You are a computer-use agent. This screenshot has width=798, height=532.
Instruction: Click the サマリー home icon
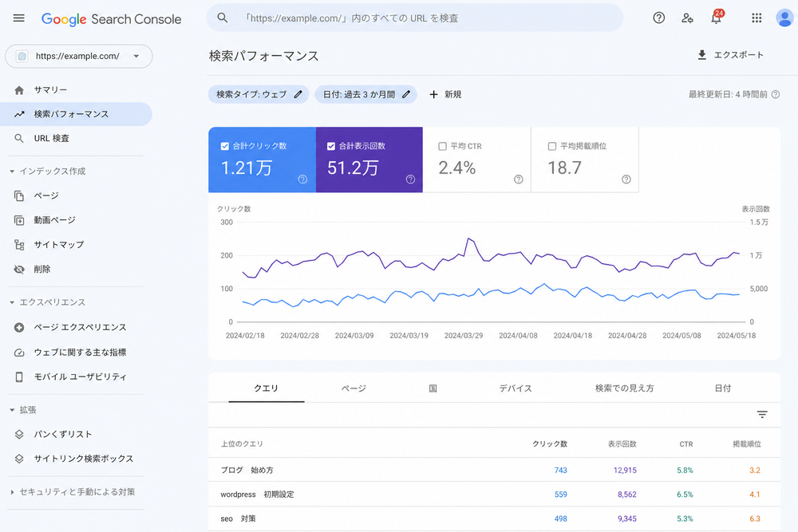19,90
